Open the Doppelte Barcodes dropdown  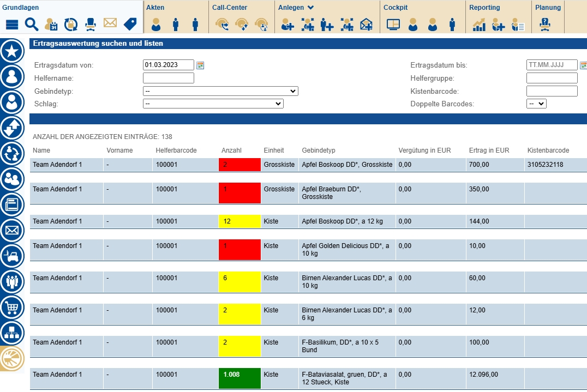click(x=536, y=104)
